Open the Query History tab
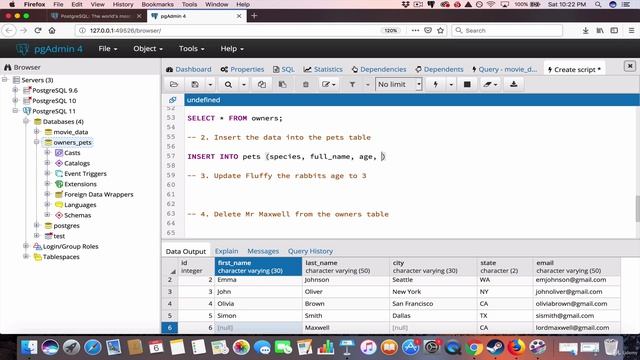Viewport: 640px width, 360px height. [310, 251]
